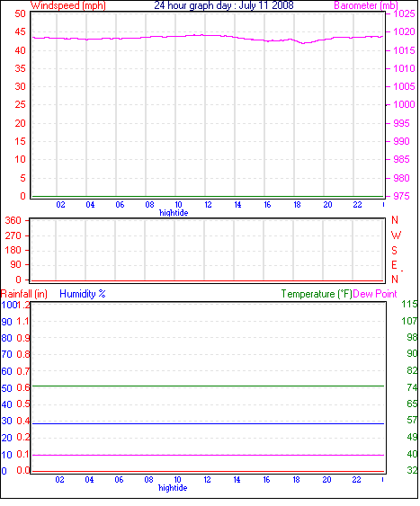The height and width of the screenshot is (506, 420).
Task: Click the 06 hour marker on the bottom graph
Action: click(119, 480)
